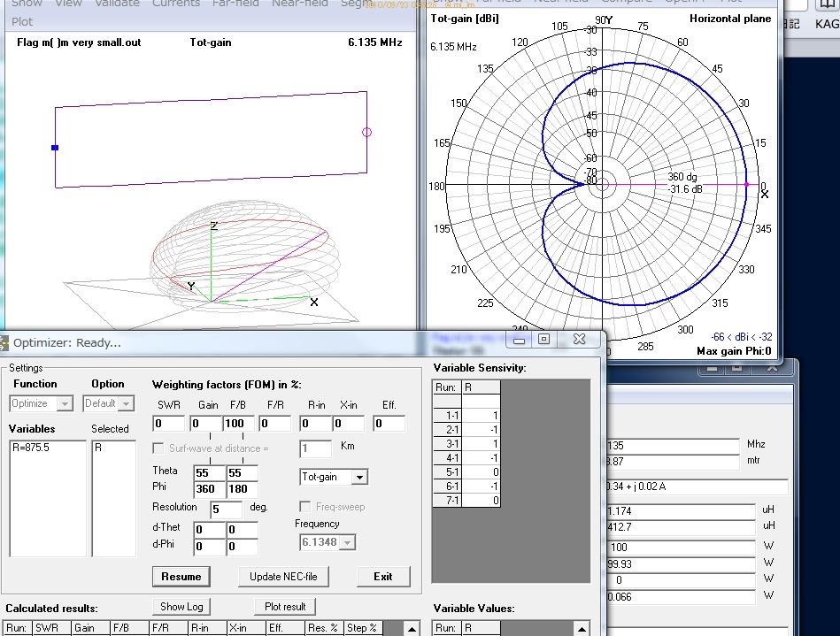Exit the Optimizer dialog
This screenshot has height=636, width=840.
[383, 577]
